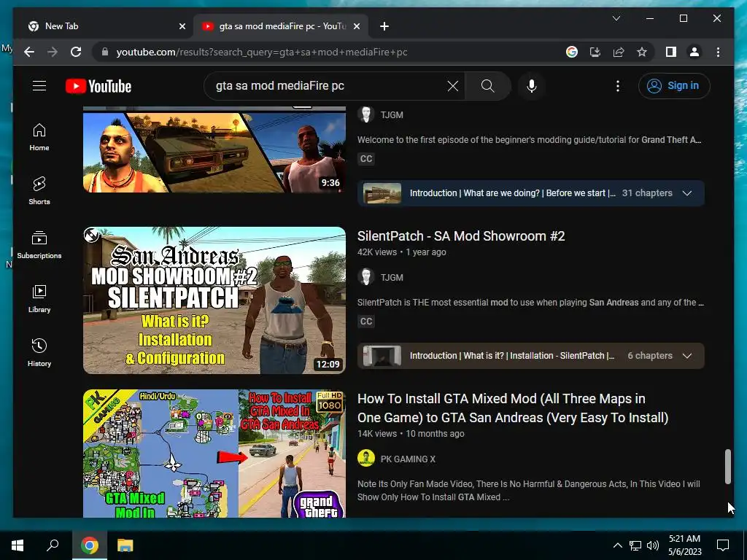Close the New Tab tab

coord(182,26)
